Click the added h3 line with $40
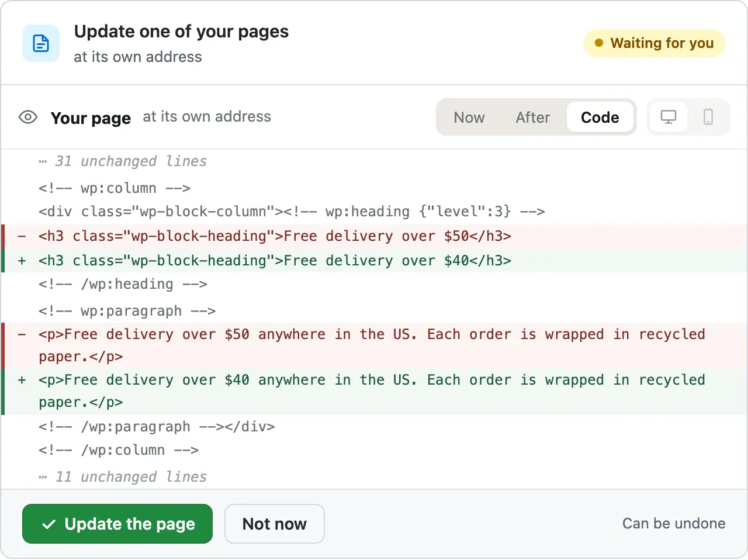 coord(374,261)
